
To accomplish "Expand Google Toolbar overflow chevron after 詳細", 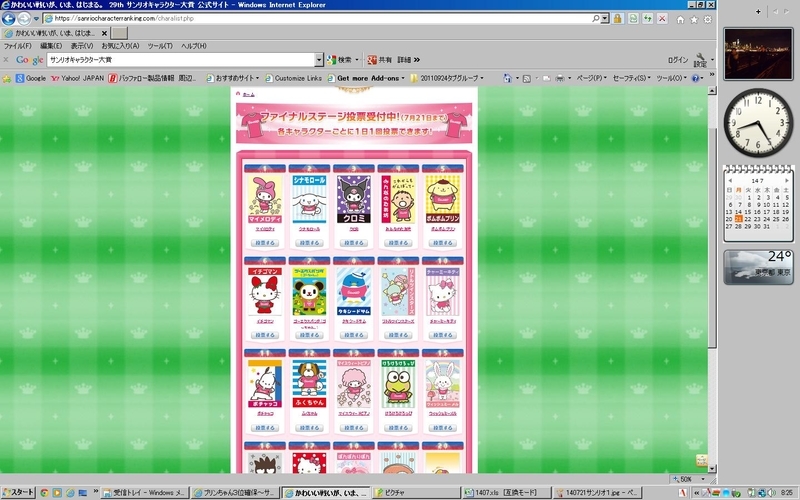I will click(417, 60).
